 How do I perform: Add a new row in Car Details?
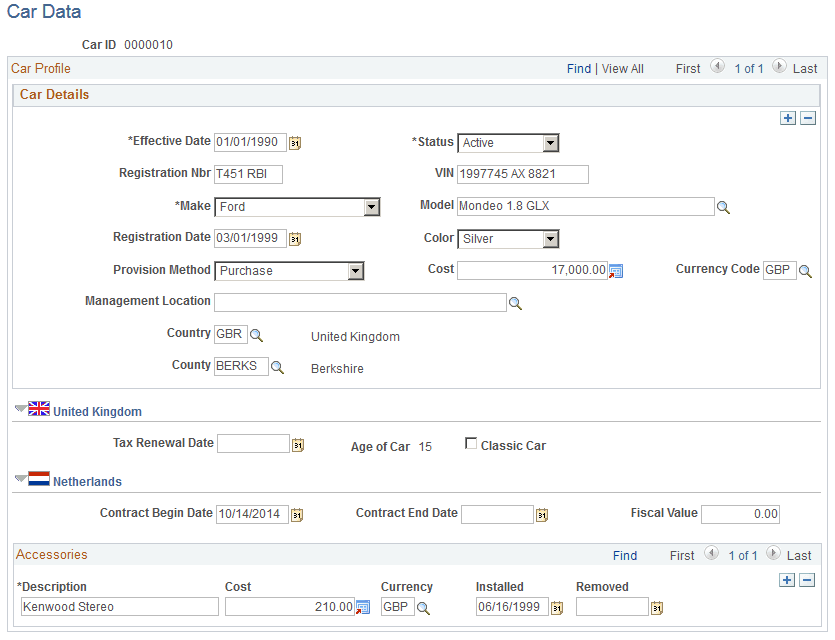pyautogui.click(x=788, y=117)
